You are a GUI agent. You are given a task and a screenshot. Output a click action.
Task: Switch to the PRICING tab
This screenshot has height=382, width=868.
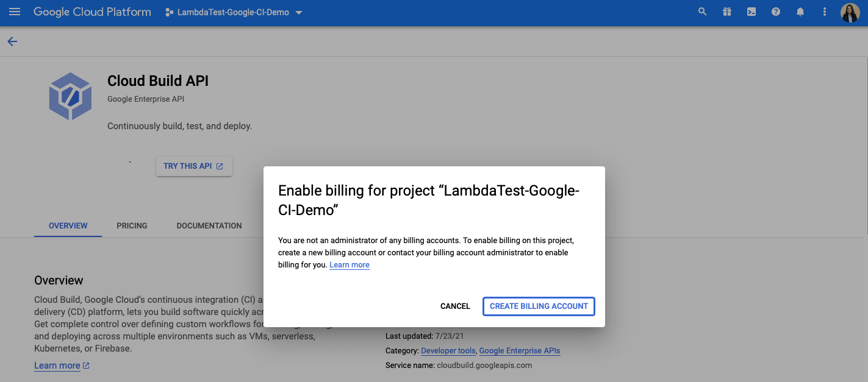[132, 225]
